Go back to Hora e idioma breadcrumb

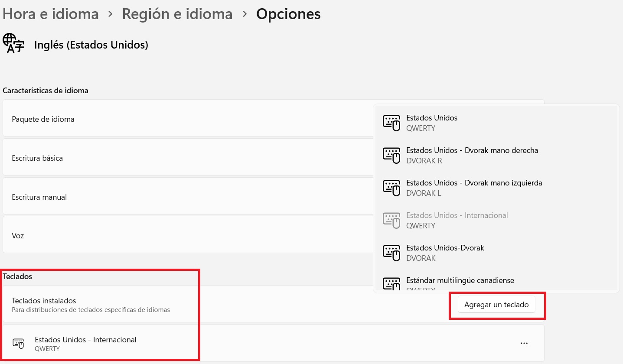(51, 14)
